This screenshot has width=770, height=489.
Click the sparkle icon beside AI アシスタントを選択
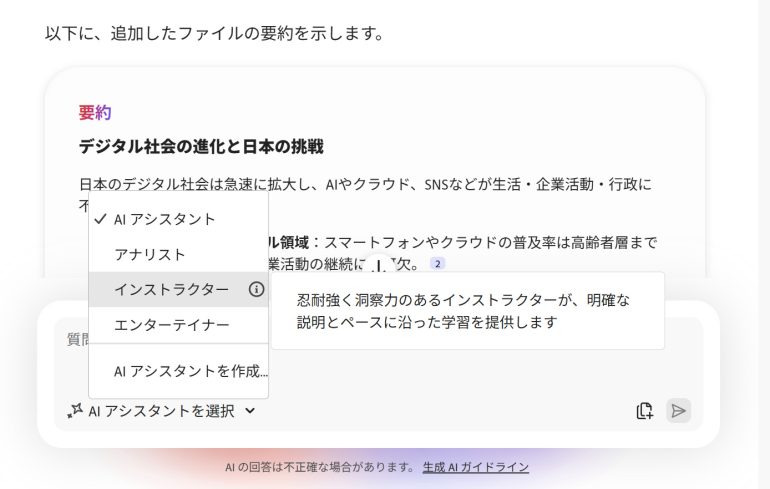75,410
